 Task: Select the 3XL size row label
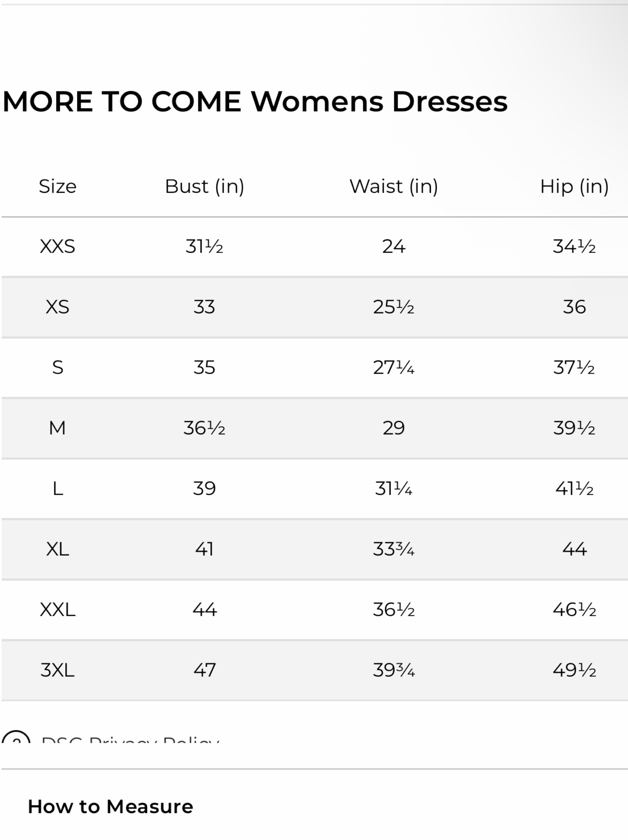[58, 670]
